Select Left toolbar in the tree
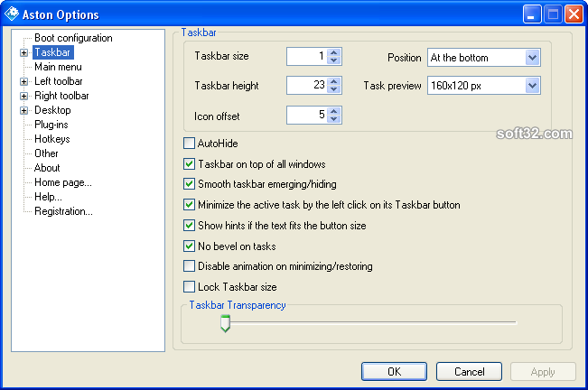The height and width of the screenshot is (390, 588). (x=59, y=81)
